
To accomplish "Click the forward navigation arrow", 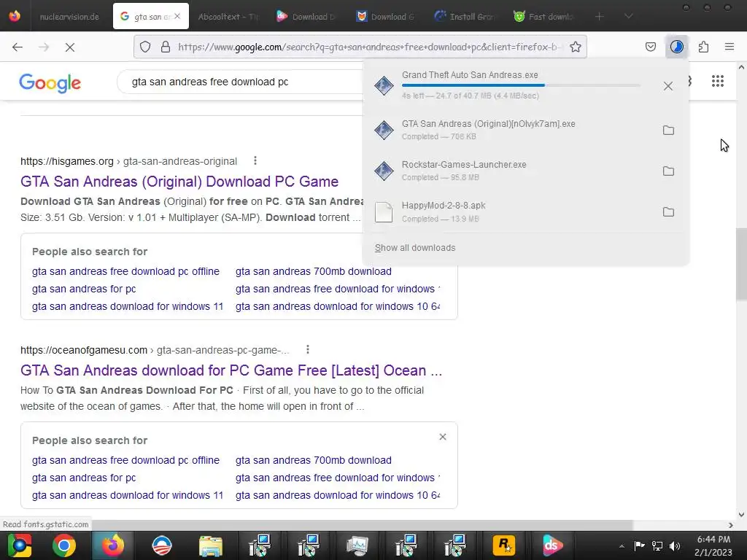I will coord(44,47).
